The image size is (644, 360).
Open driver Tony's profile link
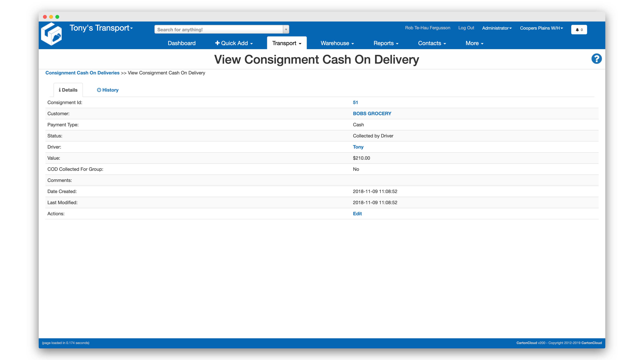[x=358, y=147]
